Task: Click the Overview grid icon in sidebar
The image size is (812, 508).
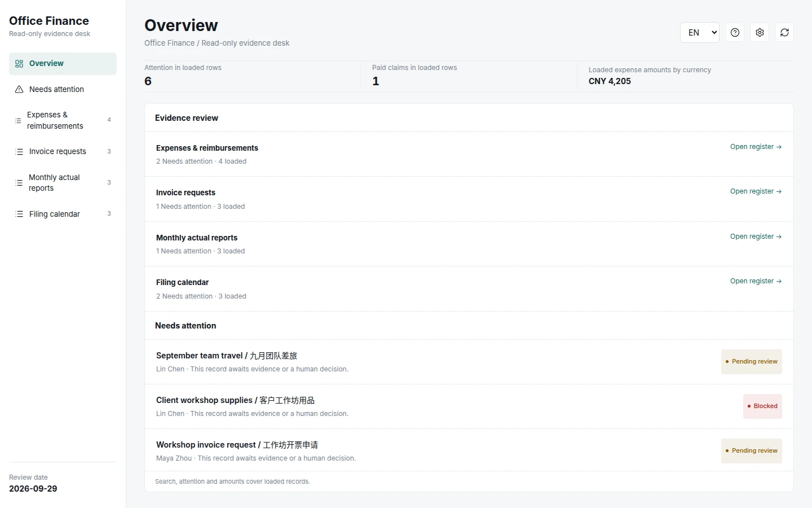Action: coord(19,64)
